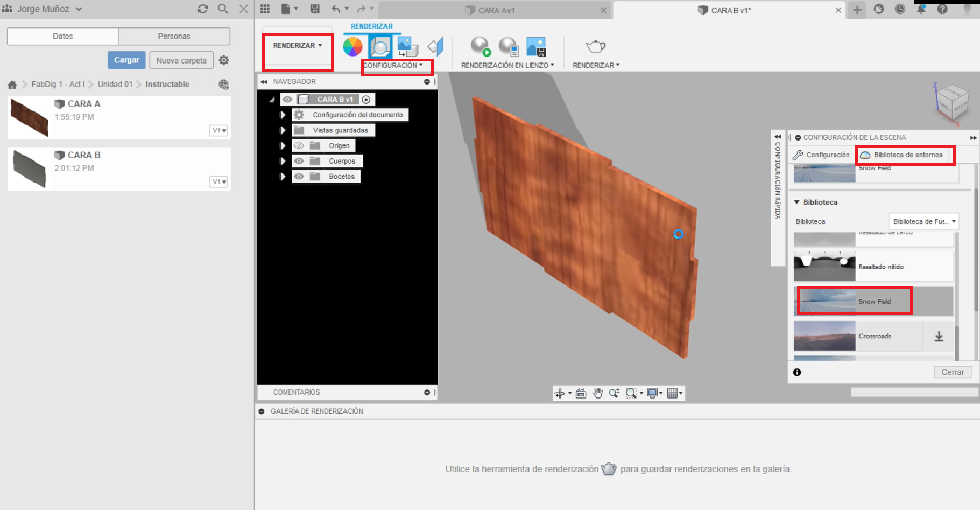Select the Scene Settings icon in the toolbar
The image size is (980, 510).
[381, 47]
